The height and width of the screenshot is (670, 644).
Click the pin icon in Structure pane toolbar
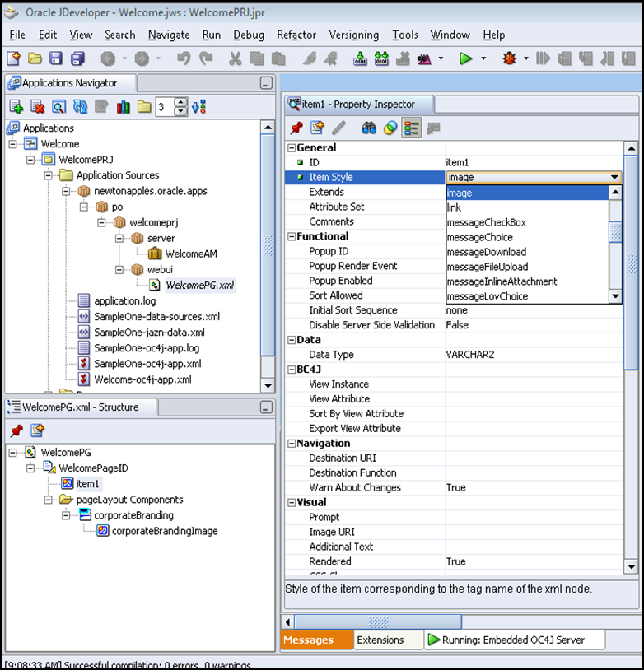[x=16, y=430]
